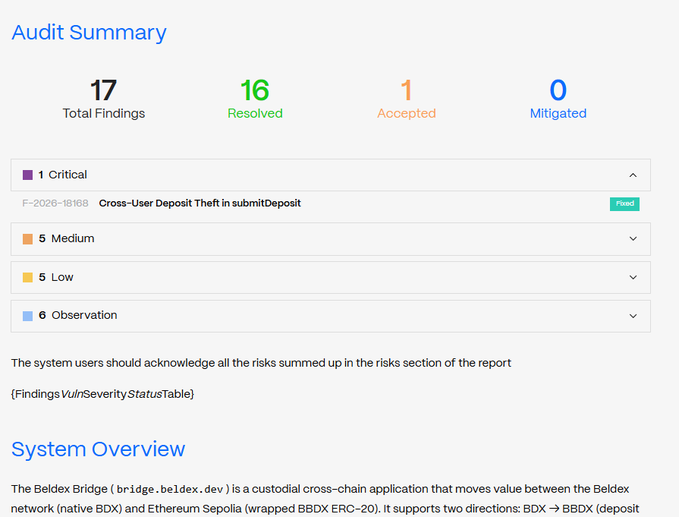
Task: Click the System Overview heading
Action: click(x=98, y=449)
